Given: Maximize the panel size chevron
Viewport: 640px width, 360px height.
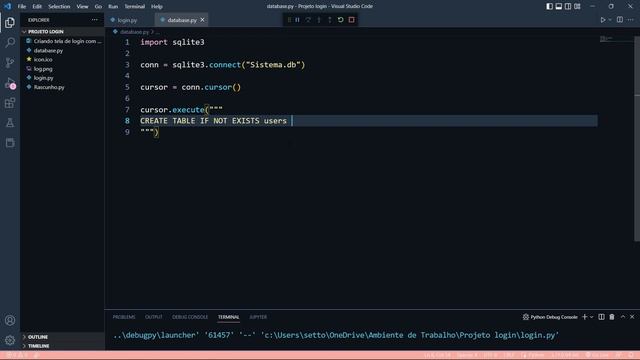Looking at the screenshot, I should 623,317.
